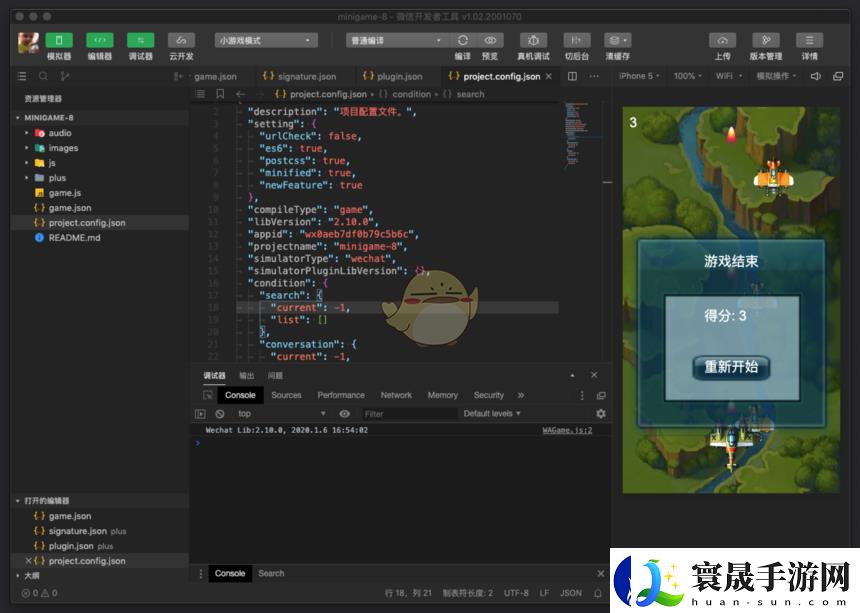
Task: Open console settings gear
Action: pos(600,413)
